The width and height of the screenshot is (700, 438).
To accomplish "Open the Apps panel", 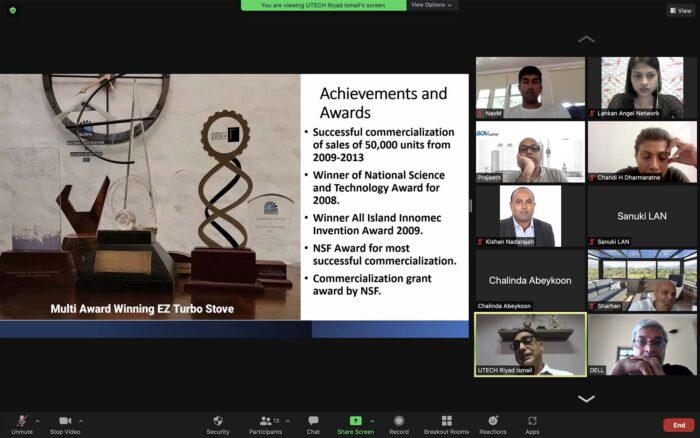I will click(x=532, y=422).
